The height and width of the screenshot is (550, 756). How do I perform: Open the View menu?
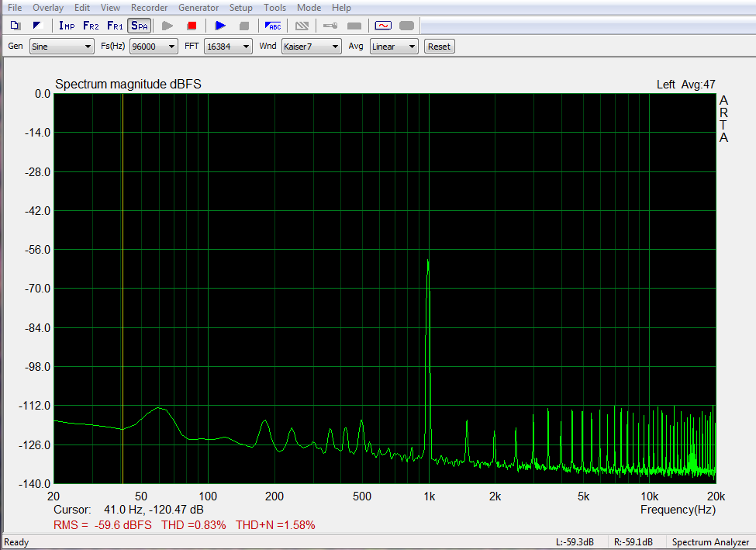click(110, 8)
